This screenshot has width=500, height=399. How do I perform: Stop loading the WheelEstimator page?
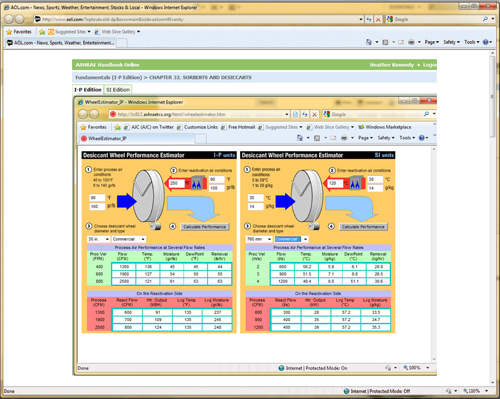(314, 114)
